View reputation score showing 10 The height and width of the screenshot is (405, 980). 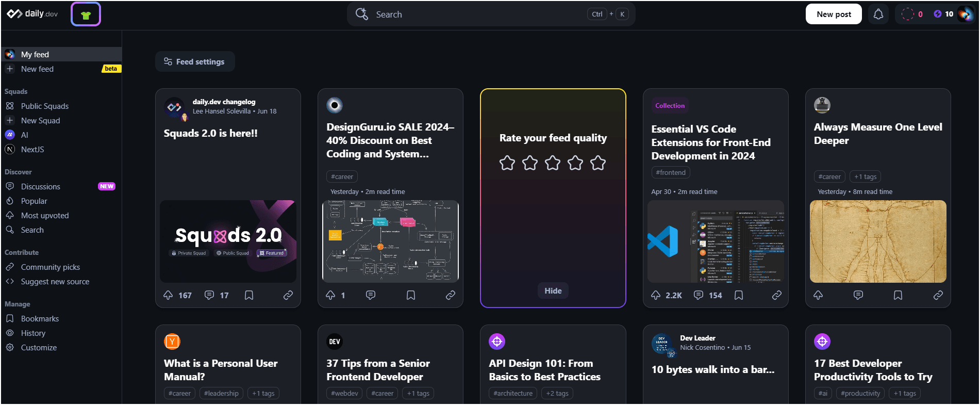coord(943,14)
